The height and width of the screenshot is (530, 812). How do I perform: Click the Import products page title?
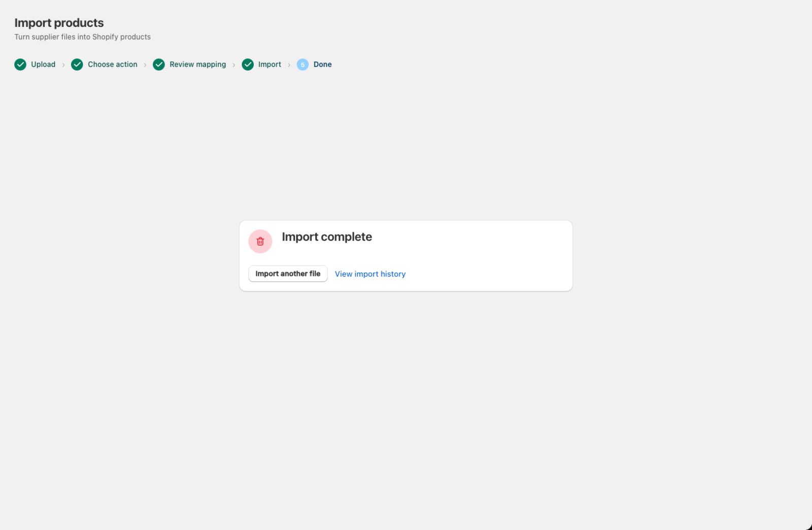coord(59,23)
